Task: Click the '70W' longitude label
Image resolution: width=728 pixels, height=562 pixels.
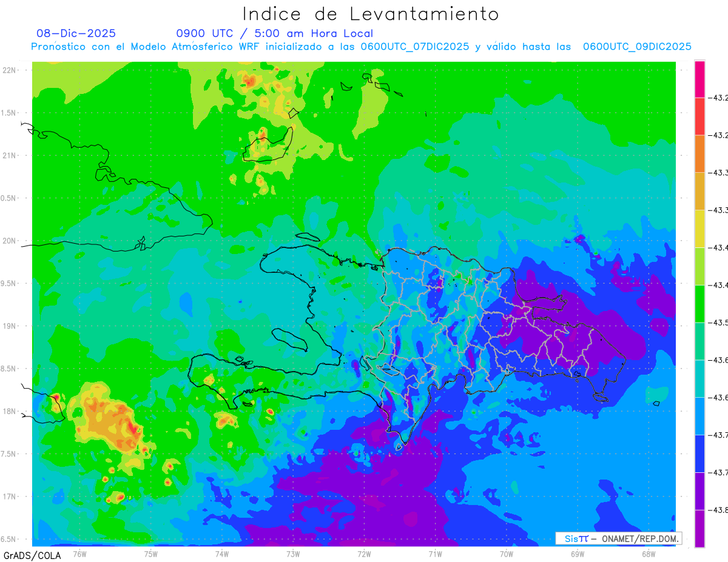Action: [x=506, y=554]
